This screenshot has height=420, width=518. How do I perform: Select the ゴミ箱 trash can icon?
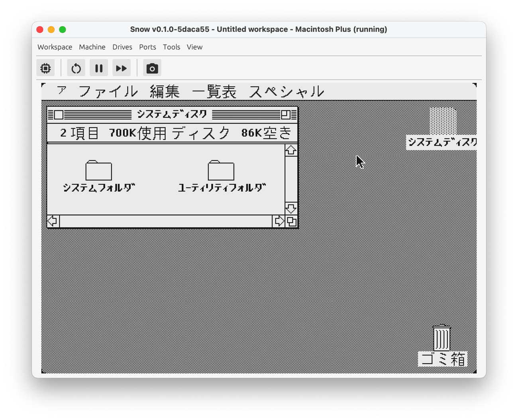tap(441, 338)
